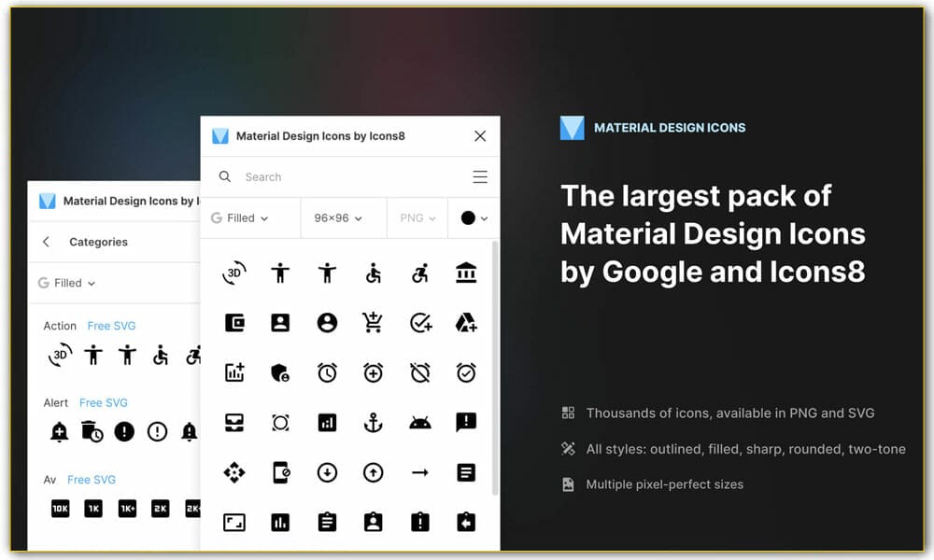Pick the plain alarm clock icon
The width and height of the screenshot is (934, 560).
[327, 372]
